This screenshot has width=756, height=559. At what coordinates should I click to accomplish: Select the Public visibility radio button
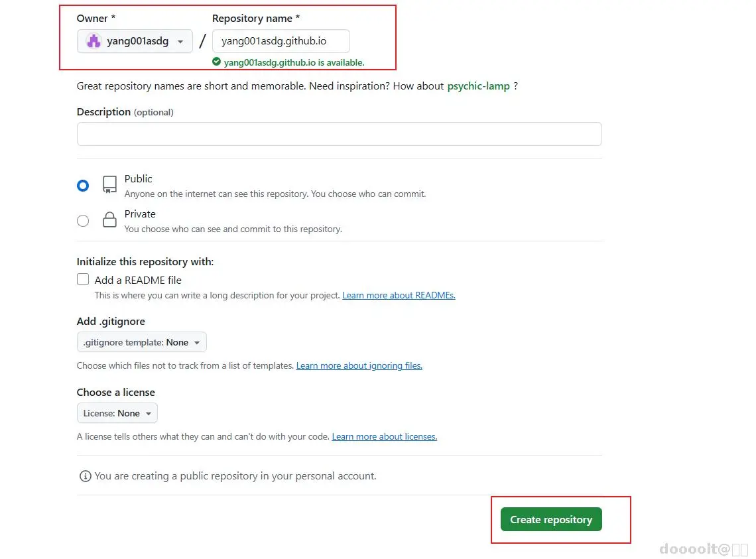[83, 186]
